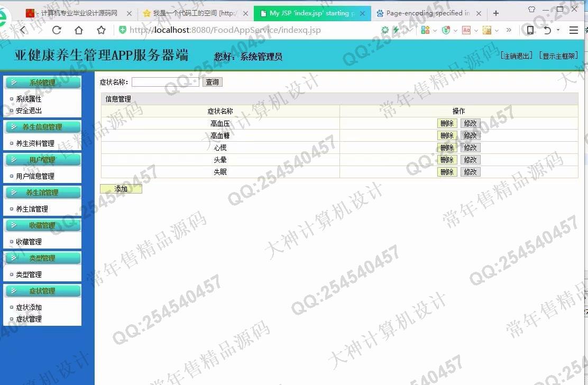Click the lightning speed mode icon

(396, 30)
